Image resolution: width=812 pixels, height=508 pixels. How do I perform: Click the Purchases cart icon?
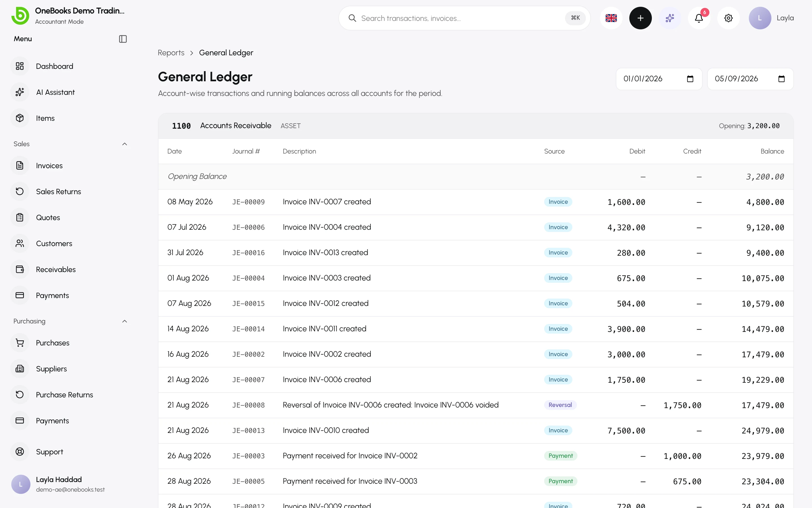(x=20, y=343)
